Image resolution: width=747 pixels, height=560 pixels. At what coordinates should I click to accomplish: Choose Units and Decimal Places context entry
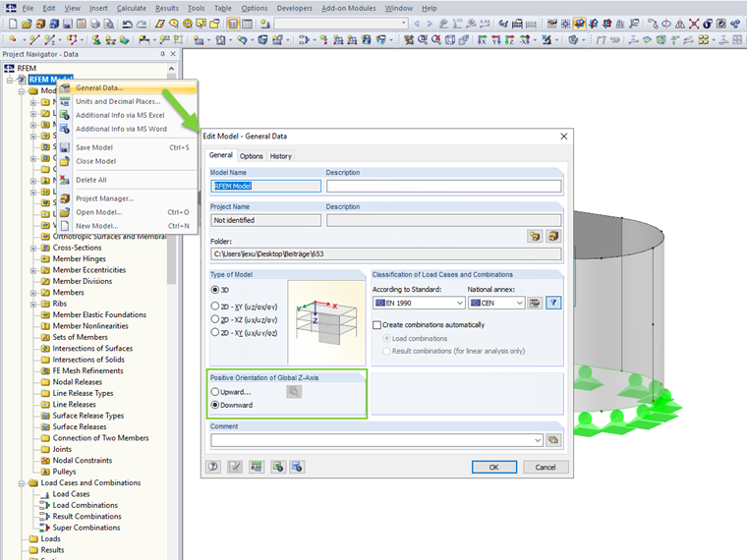coord(127,101)
